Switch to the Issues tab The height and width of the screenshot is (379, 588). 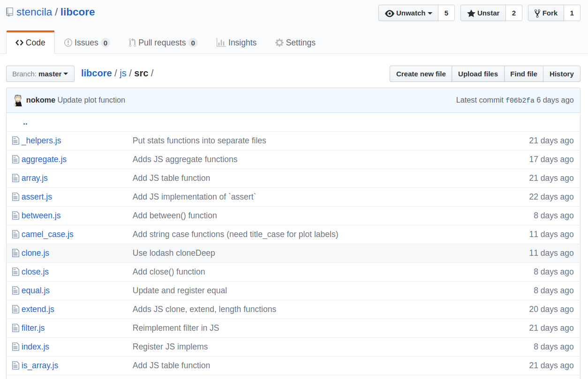pyautogui.click(x=87, y=43)
